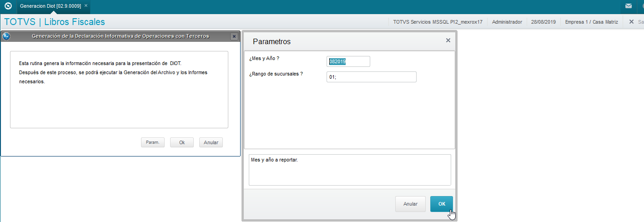Screen dimensions: 644x222
Task: Click the Rango de sucursales input field
Action: point(372,77)
